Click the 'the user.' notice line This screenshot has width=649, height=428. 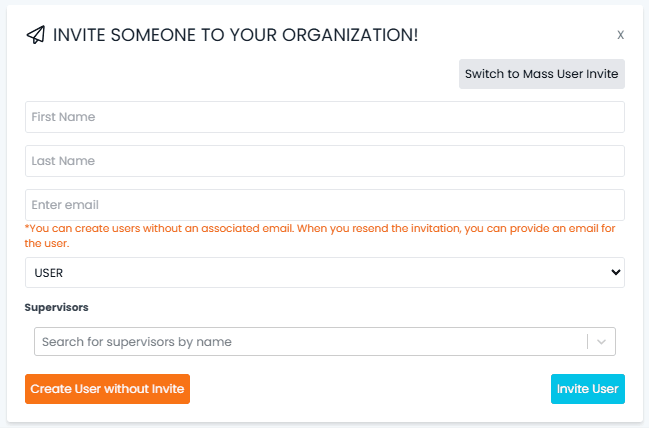(x=47, y=243)
